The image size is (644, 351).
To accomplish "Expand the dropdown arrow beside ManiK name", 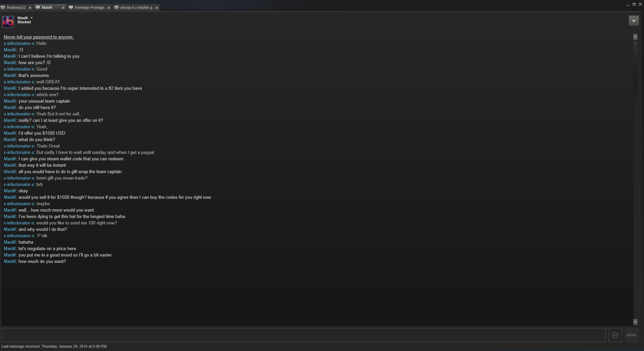I will coord(32,18).
